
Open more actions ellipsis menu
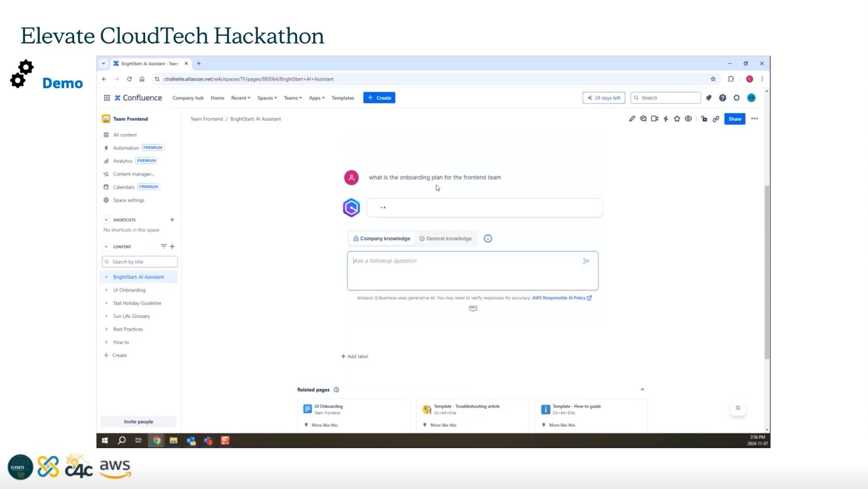tap(754, 119)
